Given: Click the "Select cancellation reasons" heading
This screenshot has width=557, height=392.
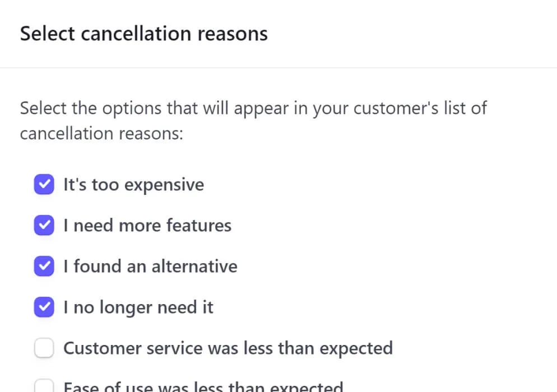Looking at the screenshot, I should pyautogui.click(x=144, y=34).
